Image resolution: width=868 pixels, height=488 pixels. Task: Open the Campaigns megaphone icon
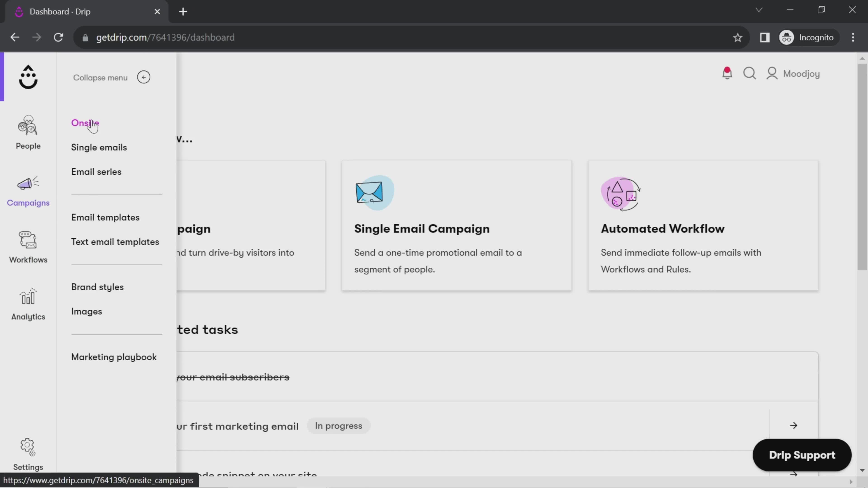[x=28, y=183]
